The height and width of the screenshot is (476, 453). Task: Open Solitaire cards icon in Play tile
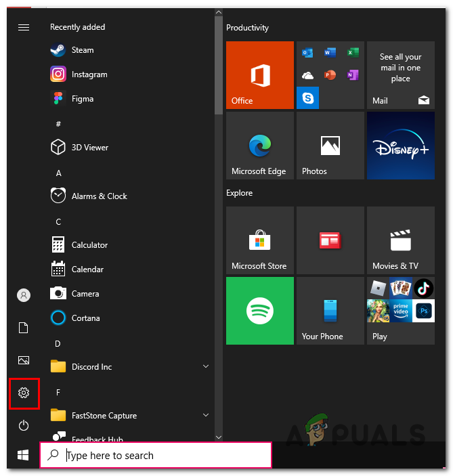pyautogui.click(x=401, y=288)
